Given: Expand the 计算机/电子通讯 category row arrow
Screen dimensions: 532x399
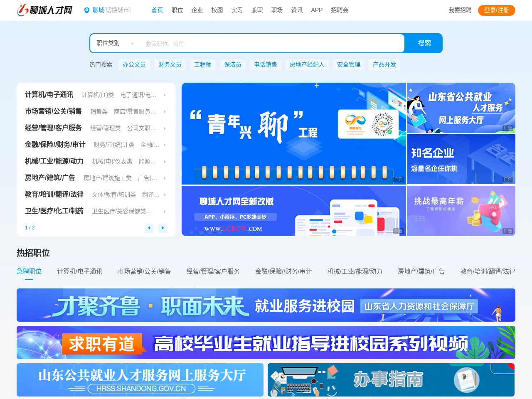Looking at the screenshot, I should [165, 95].
